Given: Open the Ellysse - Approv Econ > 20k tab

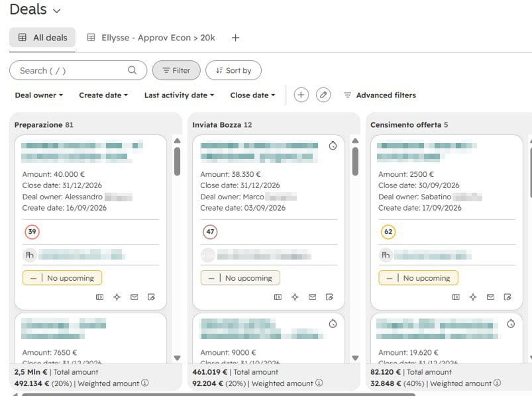Looking at the screenshot, I should pyautogui.click(x=151, y=38).
